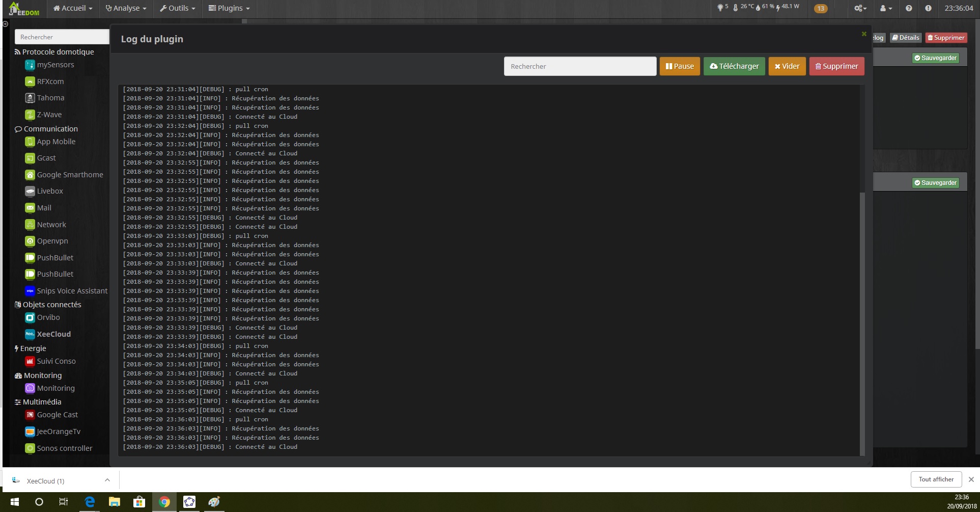Select the Gcast plugin icon
Image resolution: width=980 pixels, height=512 pixels.
tap(30, 158)
